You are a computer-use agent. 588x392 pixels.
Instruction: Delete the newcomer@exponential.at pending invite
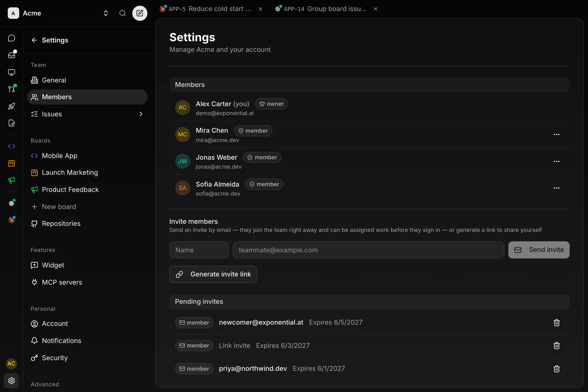[x=557, y=323]
